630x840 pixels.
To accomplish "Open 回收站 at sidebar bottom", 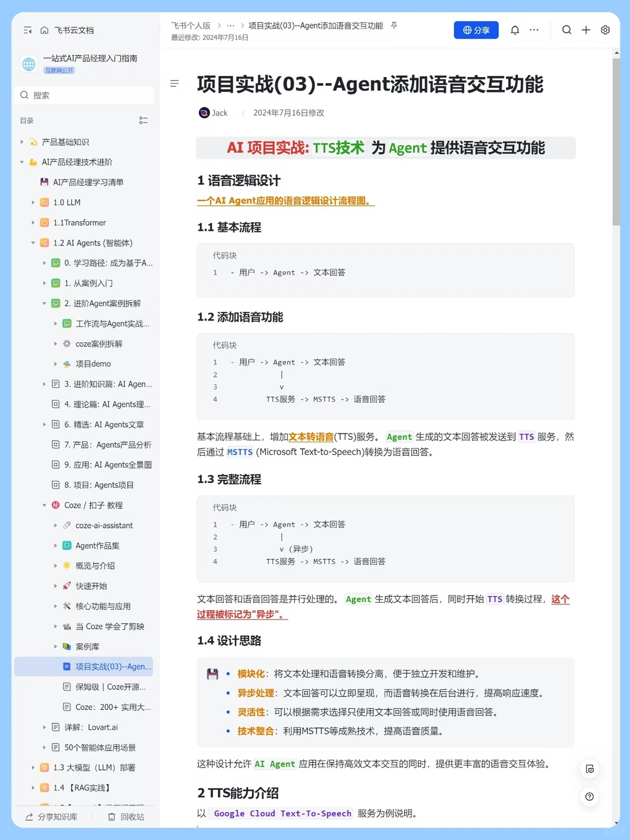I will click(126, 817).
